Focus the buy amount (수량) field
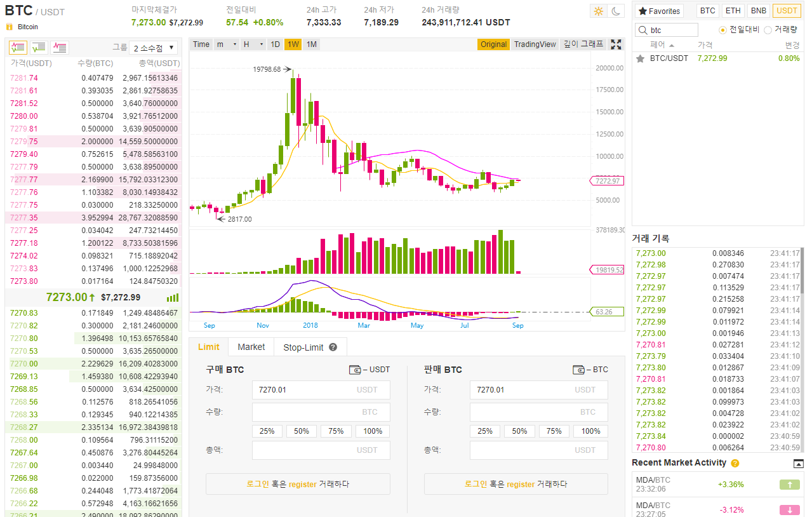Image resolution: width=812 pixels, height=517 pixels. pyautogui.click(x=321, y=412)
